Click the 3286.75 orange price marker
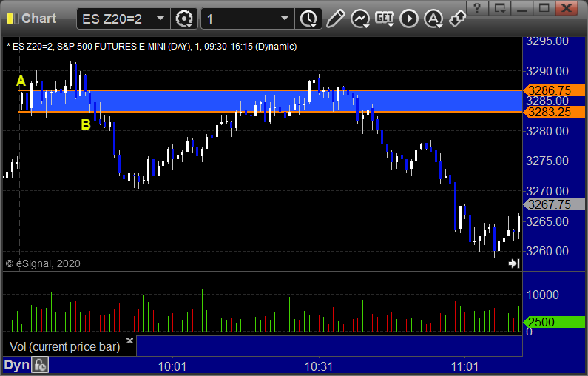 point(554,90)
